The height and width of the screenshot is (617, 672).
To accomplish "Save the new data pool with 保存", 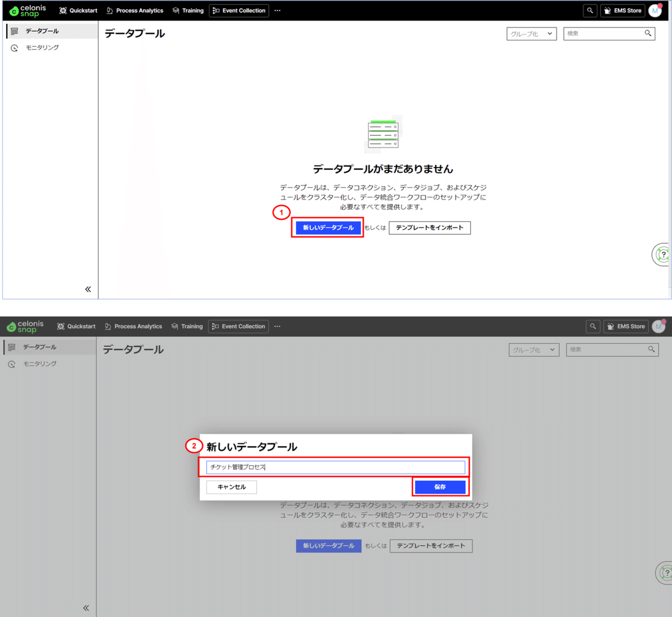I will pos(440,487).
